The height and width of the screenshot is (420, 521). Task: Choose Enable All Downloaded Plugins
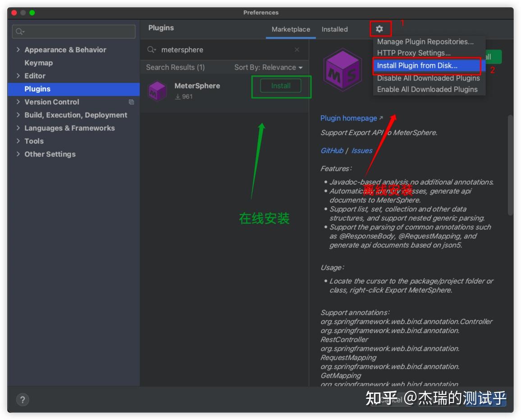point(427,89)
